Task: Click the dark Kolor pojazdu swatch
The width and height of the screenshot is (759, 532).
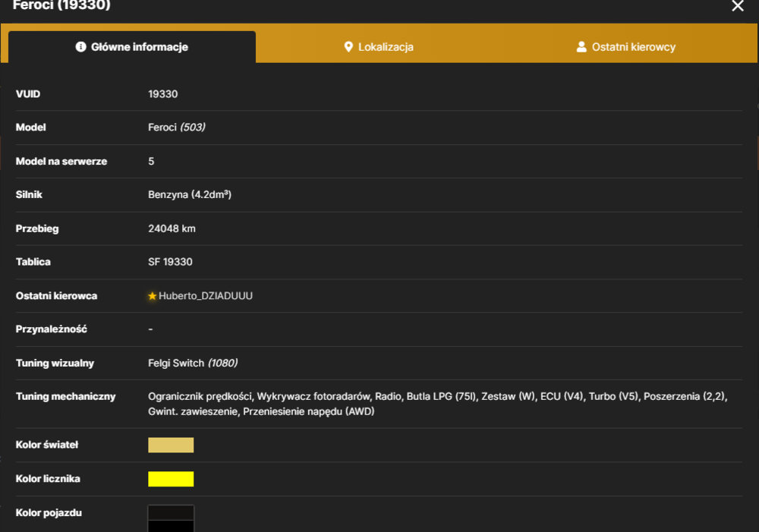Action: (x=171, y=518)
